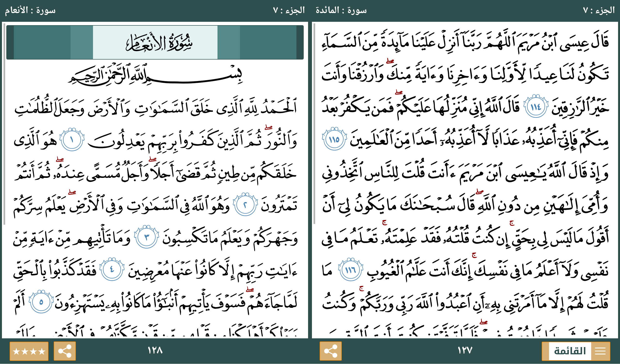Screen dimensions: 620x364
Task: Tap verse marker 3 on left page
Action: [x=146, y=237]
